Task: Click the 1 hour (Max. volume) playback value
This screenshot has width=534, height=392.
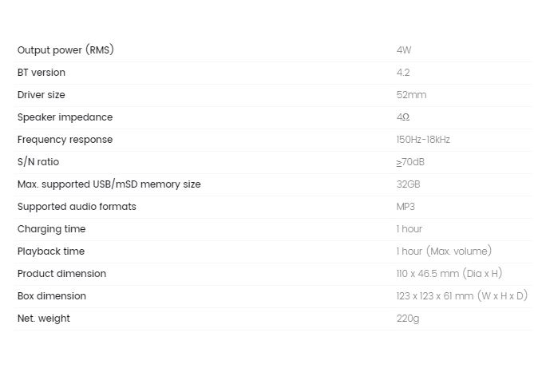Action: point(444,251)
